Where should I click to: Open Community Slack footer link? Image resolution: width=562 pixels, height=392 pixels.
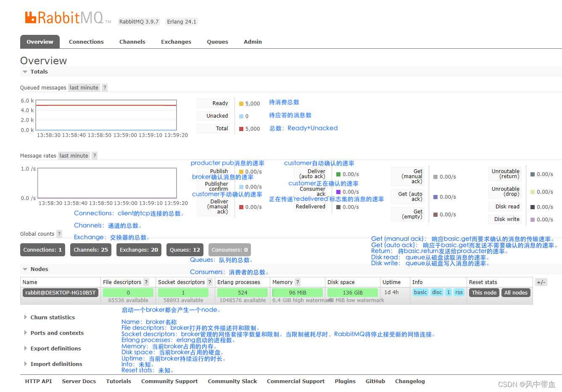click(232, 381)
